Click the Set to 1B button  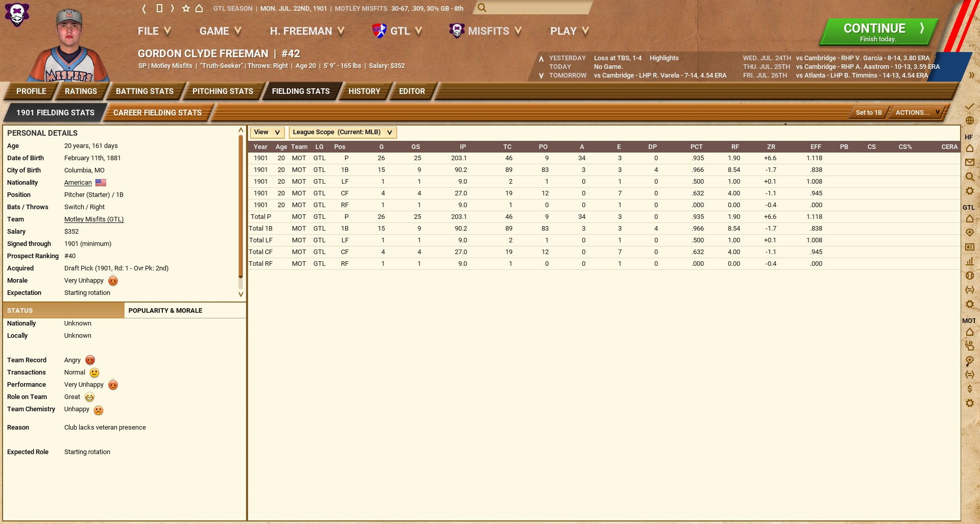(869, 113)
